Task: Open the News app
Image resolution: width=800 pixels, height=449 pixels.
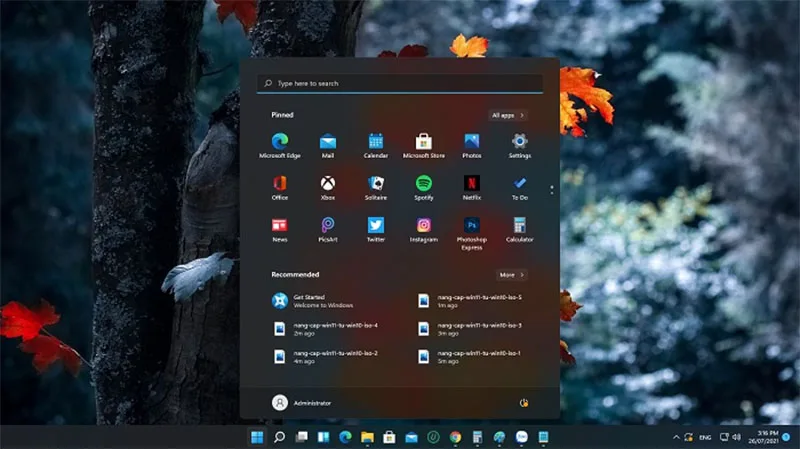Action: click(280, 230)
